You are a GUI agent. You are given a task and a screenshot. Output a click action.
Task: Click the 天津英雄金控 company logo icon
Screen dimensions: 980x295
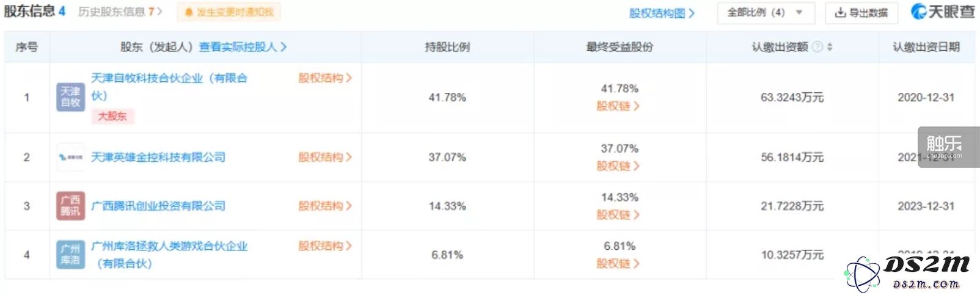[x=70, y=158]
